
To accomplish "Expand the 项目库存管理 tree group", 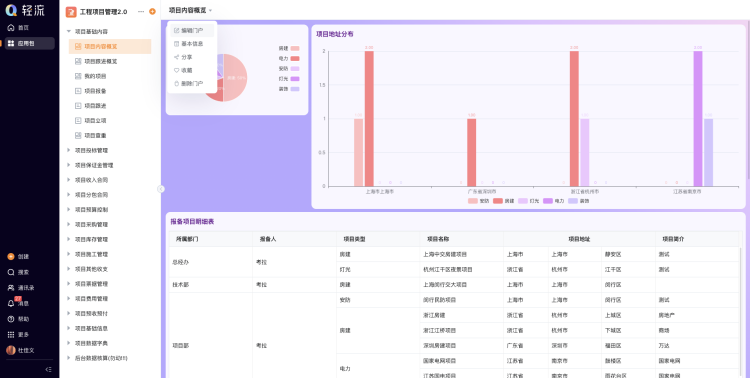I will (x=68, y=239).
